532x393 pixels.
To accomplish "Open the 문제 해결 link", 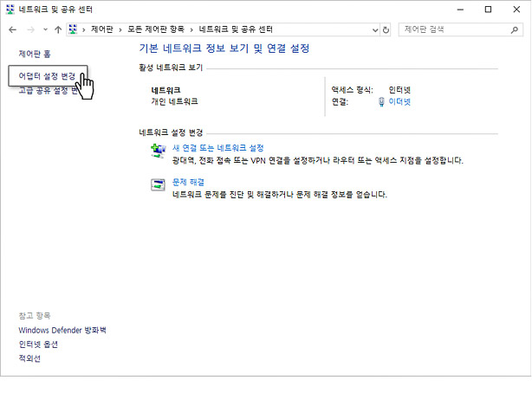I will pos(188,183).
